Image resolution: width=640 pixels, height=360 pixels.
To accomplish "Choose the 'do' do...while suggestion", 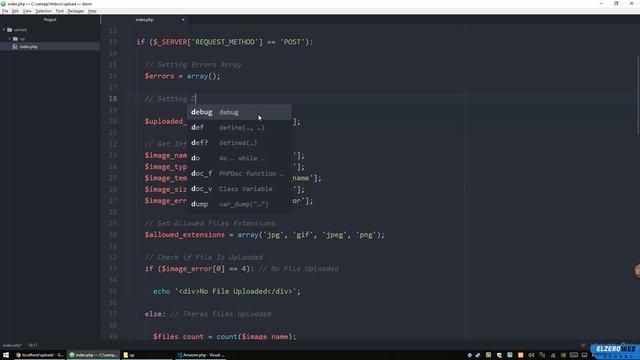I will click(239, 158).
